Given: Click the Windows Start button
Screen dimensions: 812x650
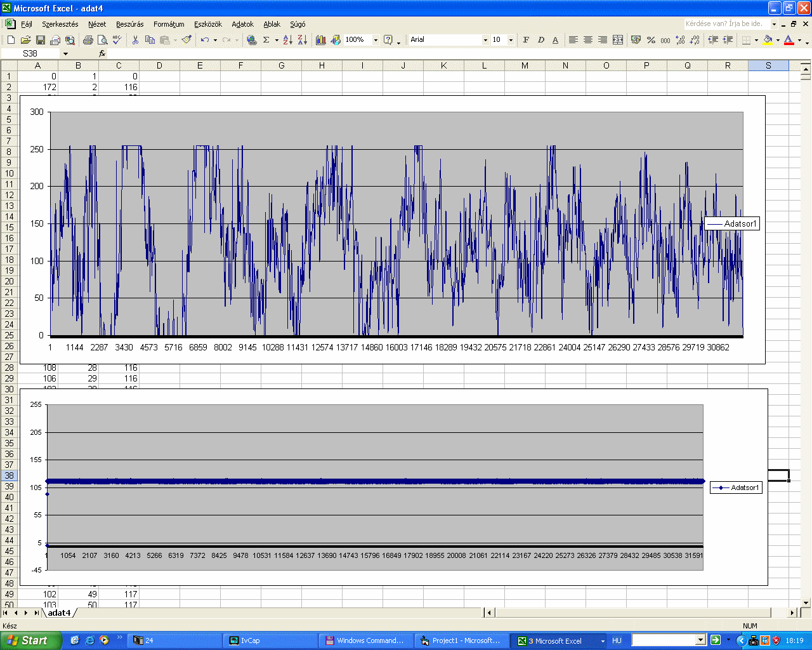Looking at the screenshot, I should (x=29, y=640).
